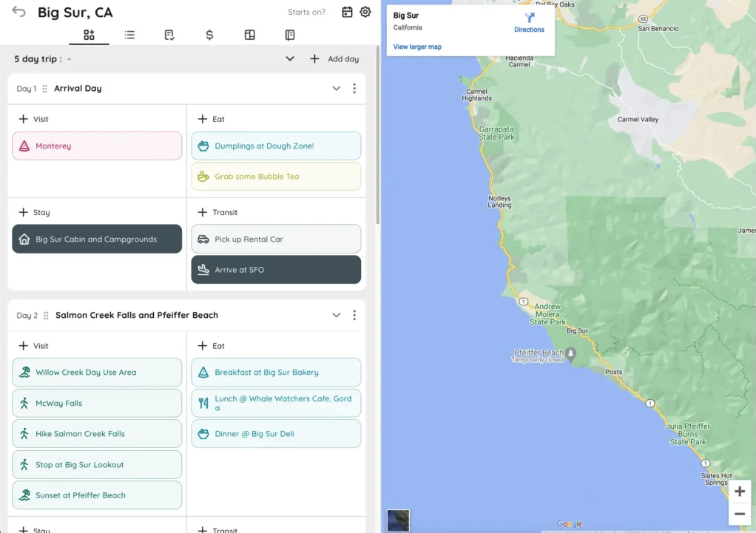Open the budget dollar sign tab

pyautogui.click(x=209, y=35)
